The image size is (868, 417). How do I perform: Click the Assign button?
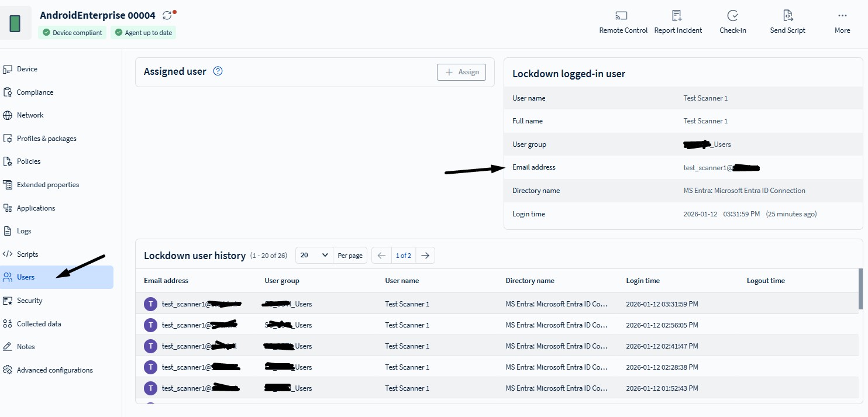pyautogui.click(x=461, y=72)
